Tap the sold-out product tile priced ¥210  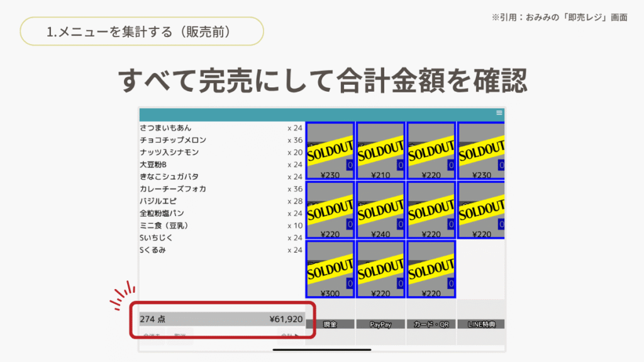click(x=380, y=151)
